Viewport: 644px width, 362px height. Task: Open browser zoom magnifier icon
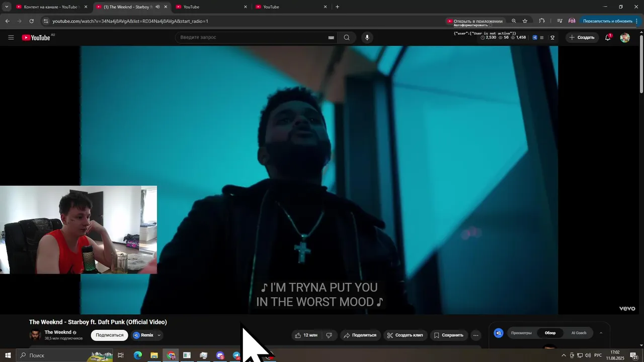click(514, 21)
